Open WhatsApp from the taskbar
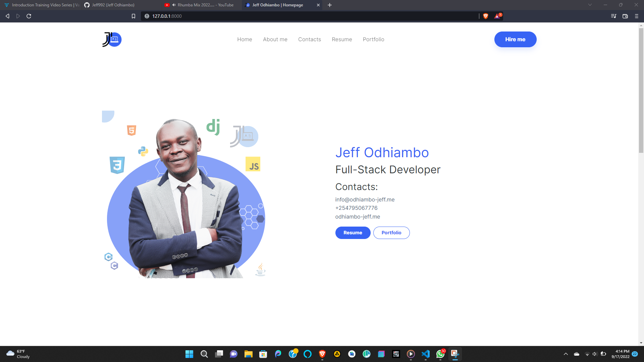The height and width of the screenshot is (362, 644). 440,354
